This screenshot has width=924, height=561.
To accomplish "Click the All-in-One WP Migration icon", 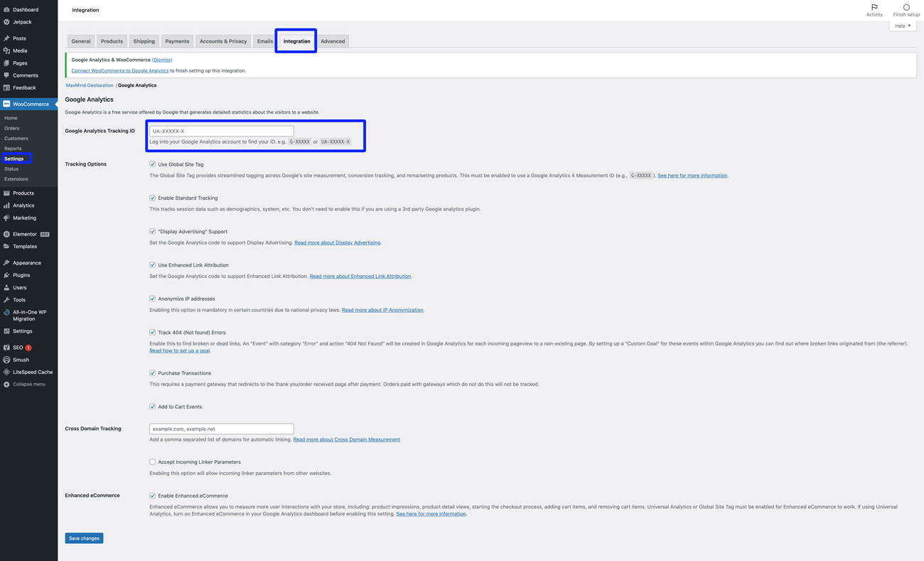I will (6, 312).
